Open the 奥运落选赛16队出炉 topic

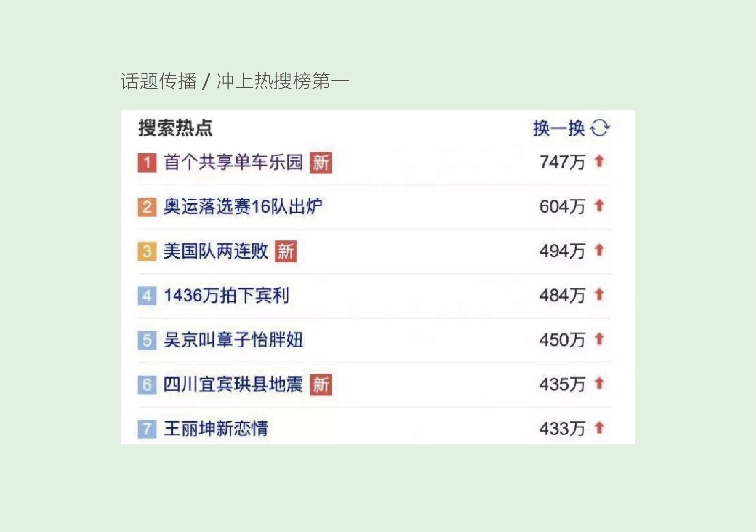[x=243, y=207]
